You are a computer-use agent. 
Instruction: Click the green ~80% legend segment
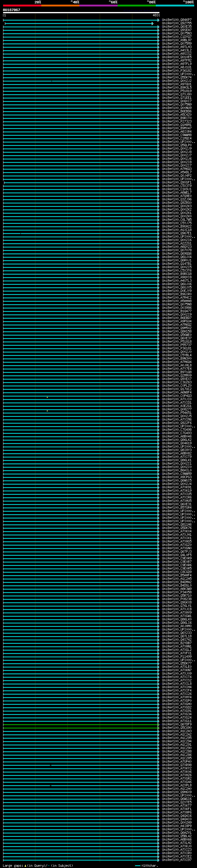(x=137, y=6)
